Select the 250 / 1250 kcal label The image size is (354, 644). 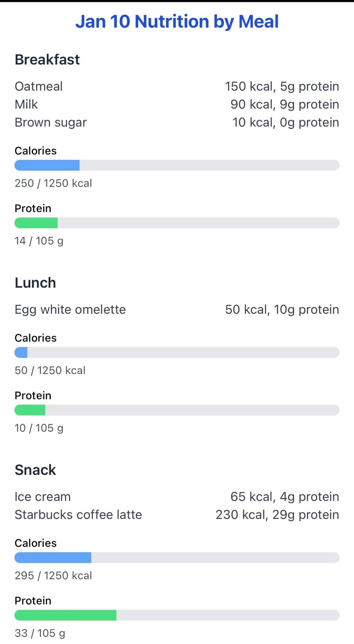click(x=53, y=183)
